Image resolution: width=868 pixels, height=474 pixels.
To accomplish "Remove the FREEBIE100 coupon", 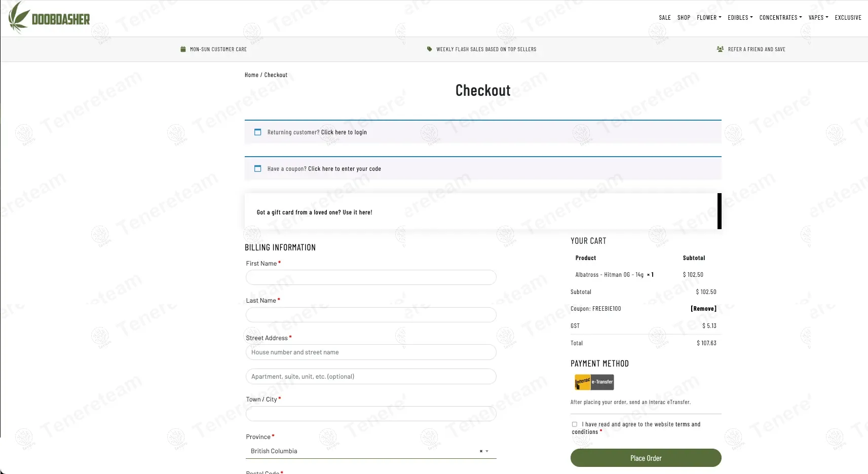I will 703,309.
